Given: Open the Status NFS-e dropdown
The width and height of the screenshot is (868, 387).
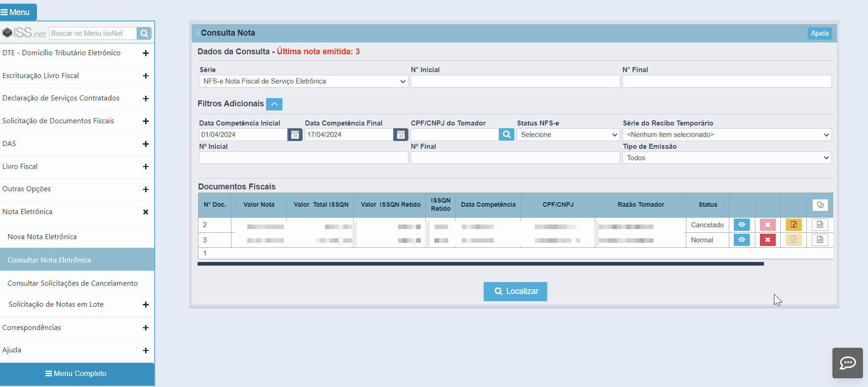Looking at the screenshot, I should click(x=568, y=135).
